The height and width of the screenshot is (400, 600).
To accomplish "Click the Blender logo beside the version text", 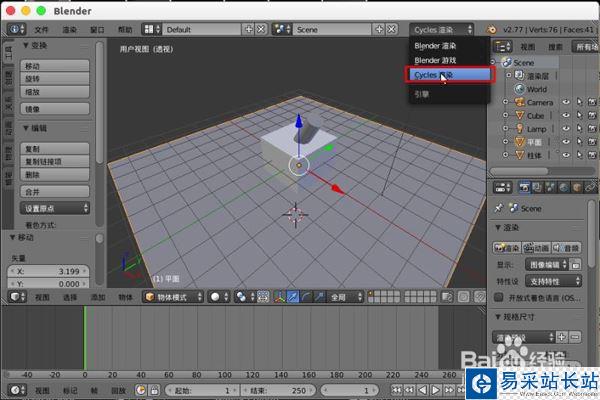I will click(491, 29).
